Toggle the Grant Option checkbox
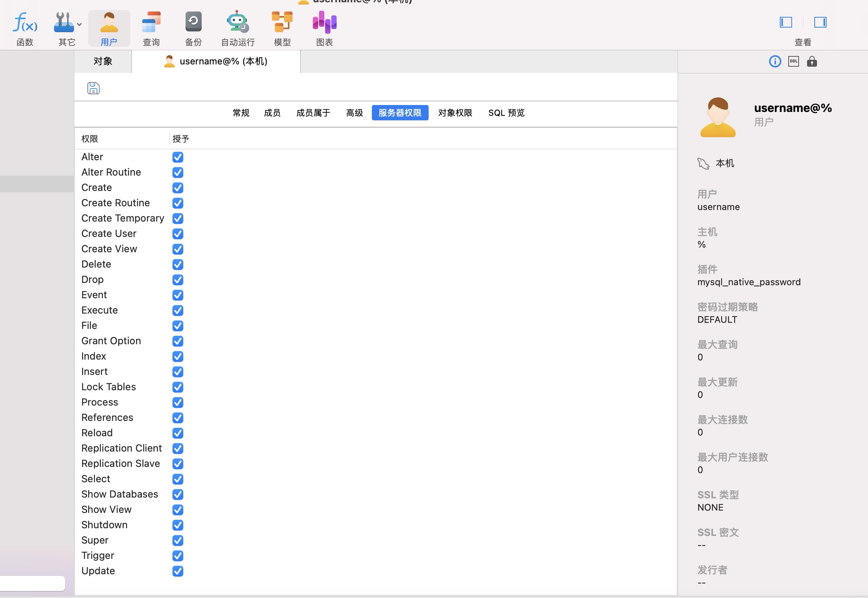 pos(178,341)
